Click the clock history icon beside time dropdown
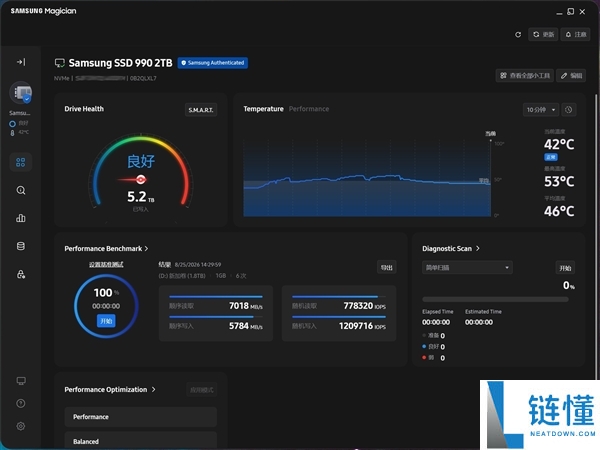The width and height of the screenshot is (600, 450). [x=569, y=110]
